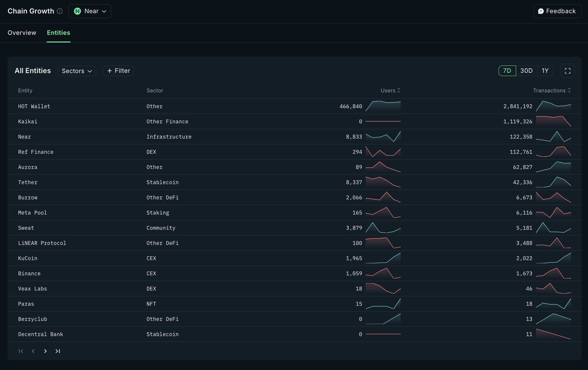Sort by the Transactions column arrows

tap(569, 90)
